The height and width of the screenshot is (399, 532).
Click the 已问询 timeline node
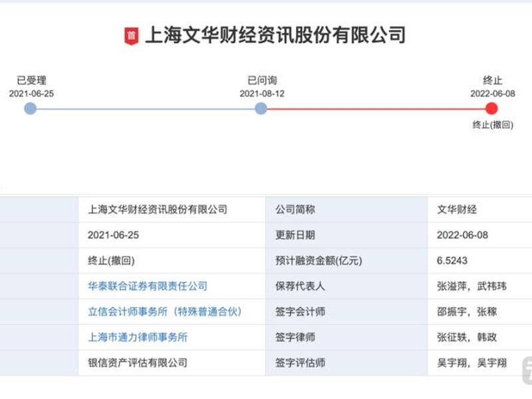pos(261,108)
